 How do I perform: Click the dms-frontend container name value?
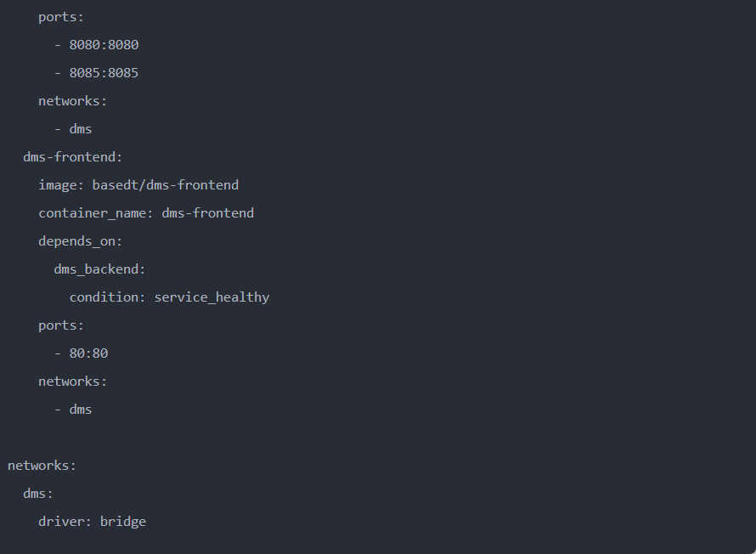pyautogui.click(x=207, y=213)
